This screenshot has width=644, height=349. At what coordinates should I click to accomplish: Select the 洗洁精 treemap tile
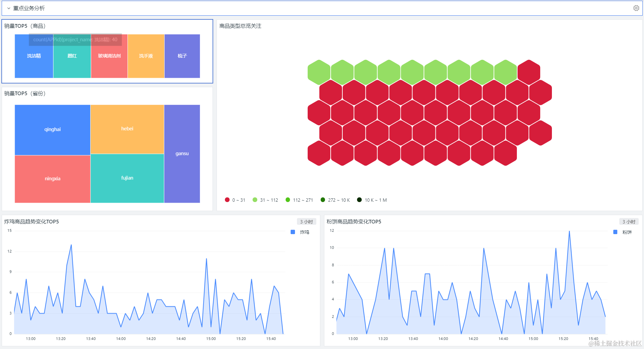(x=34, y=56)
